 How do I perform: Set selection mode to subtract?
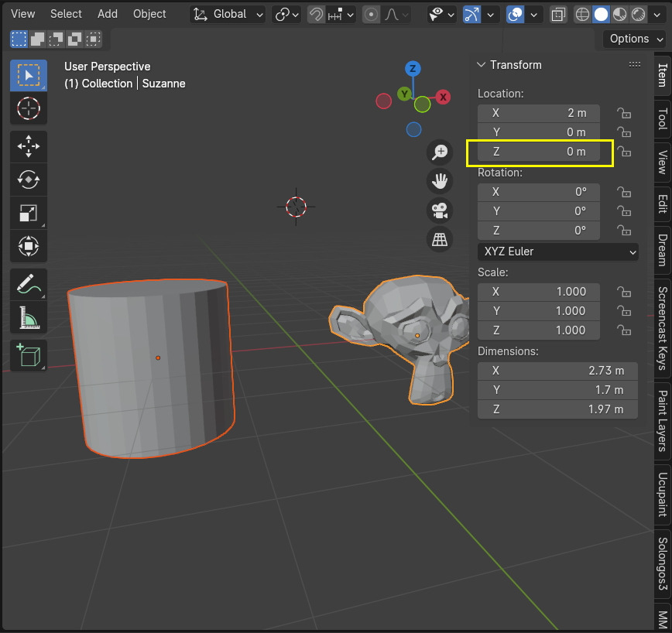click(x=57, y=39)
